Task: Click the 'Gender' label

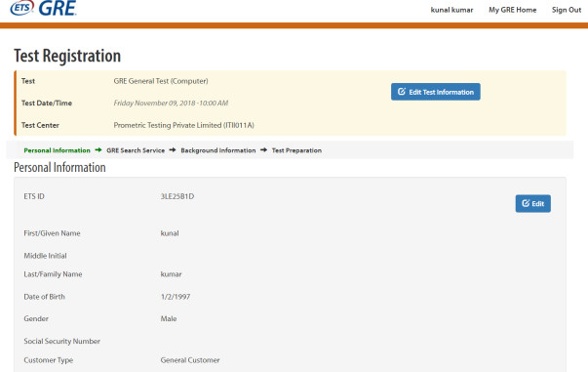Action: 36,318
